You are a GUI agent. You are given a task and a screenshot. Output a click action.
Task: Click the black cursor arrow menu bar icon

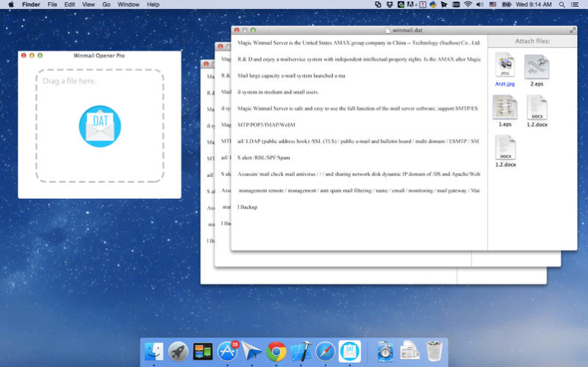pos(444,4)
